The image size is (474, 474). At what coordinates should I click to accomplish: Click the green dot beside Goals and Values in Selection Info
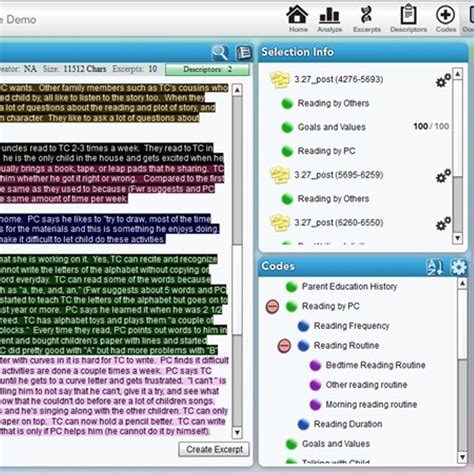click(287, 127)
